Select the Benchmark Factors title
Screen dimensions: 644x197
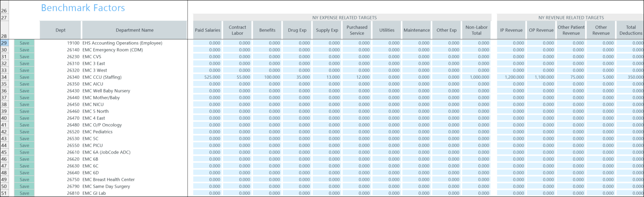coord(83,8)
